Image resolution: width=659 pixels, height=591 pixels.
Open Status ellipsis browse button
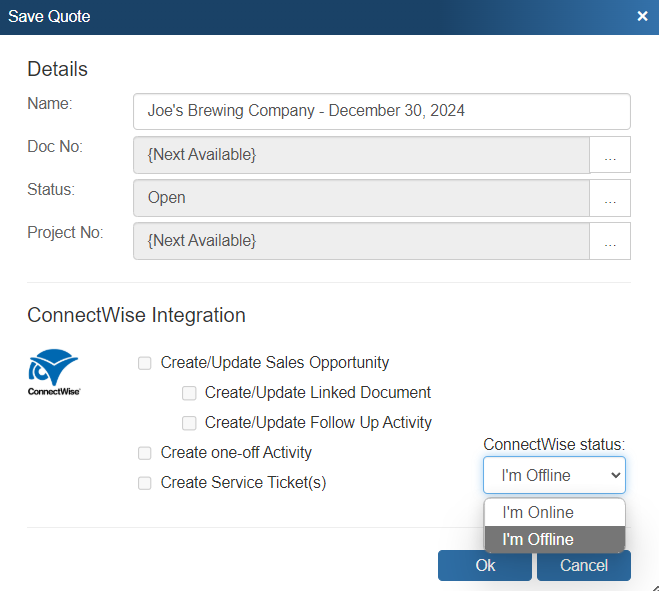(x=610, y=198)
